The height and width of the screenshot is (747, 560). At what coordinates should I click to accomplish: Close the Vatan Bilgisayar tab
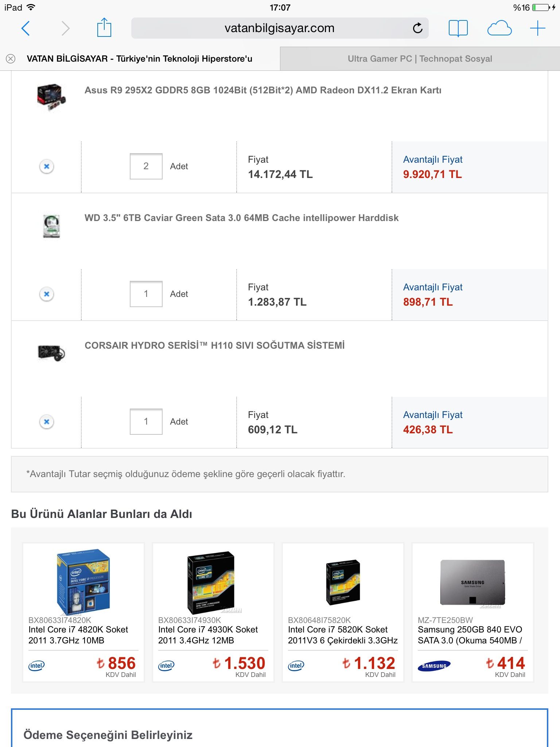tap(11, 59)
